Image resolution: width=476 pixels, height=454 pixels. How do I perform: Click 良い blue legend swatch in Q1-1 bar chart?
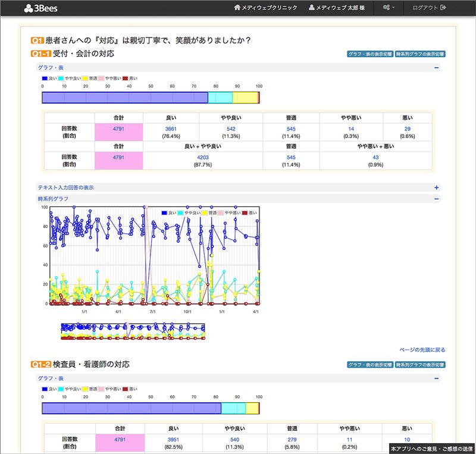coord(45,79)
